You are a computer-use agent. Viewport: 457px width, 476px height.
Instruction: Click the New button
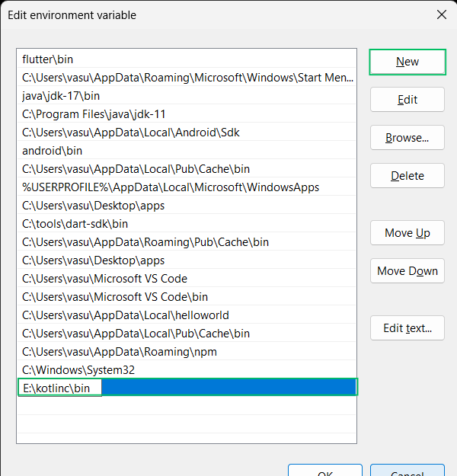(x=407, y=62)
